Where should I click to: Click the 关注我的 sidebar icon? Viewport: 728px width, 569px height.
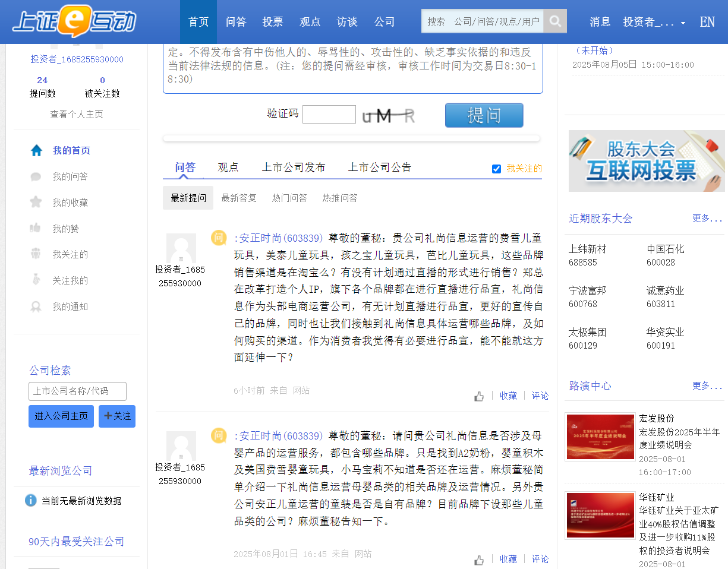click(x=36, y=280)
